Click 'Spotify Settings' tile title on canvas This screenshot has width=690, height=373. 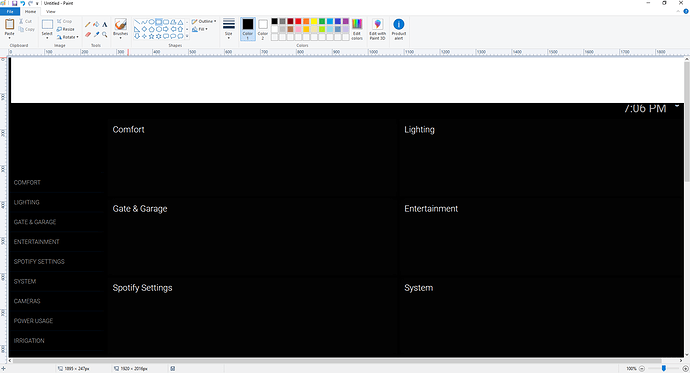(142, 288)
